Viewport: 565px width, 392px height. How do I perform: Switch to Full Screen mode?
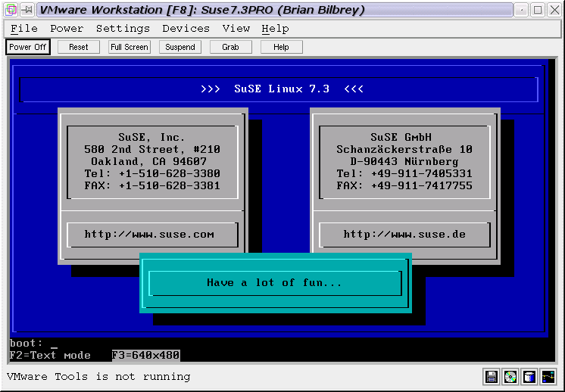coord(129,47)
